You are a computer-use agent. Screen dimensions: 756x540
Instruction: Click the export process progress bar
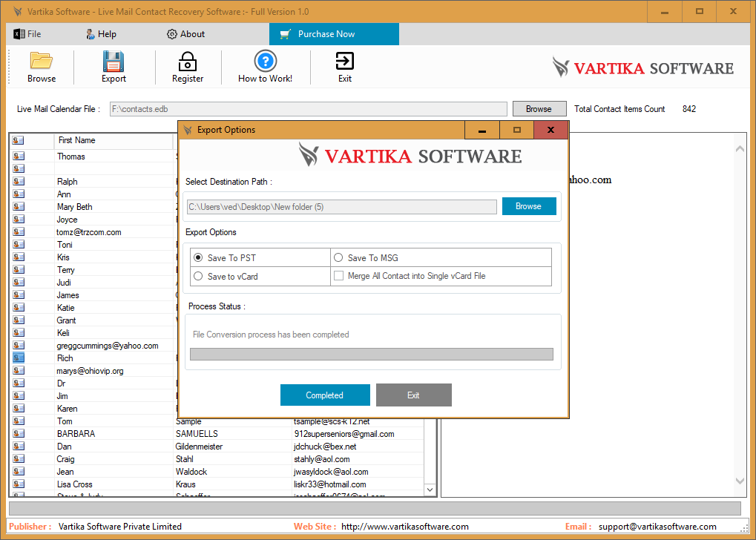371,355
